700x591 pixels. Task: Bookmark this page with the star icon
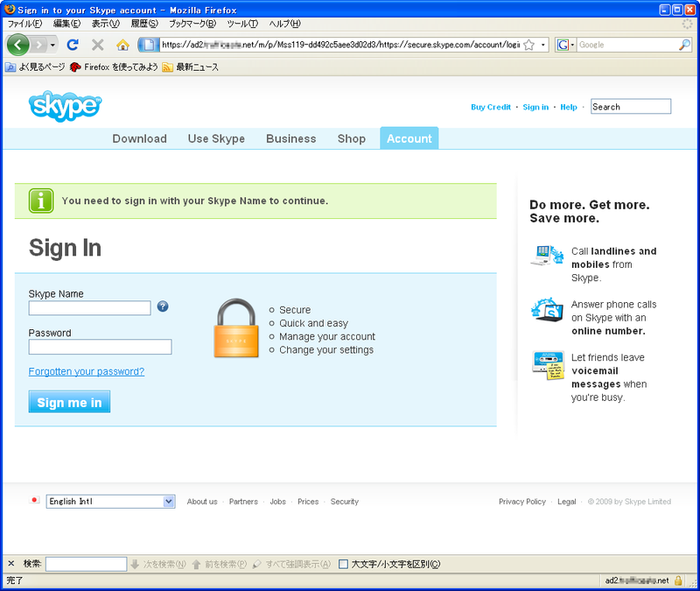pyautogui.click(x=529, y=45)
